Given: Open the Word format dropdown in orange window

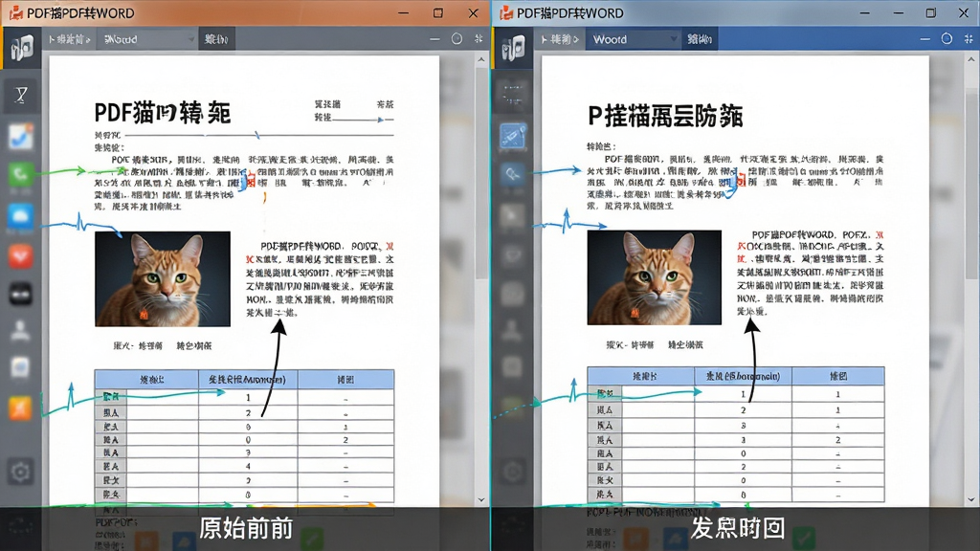Looking at the screenshot, I should coord(148,39).
